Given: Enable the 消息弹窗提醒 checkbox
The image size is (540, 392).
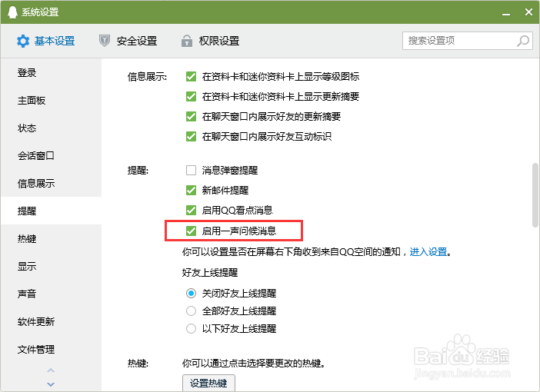Looking at the screenshot, I should (x=191, y=170).
